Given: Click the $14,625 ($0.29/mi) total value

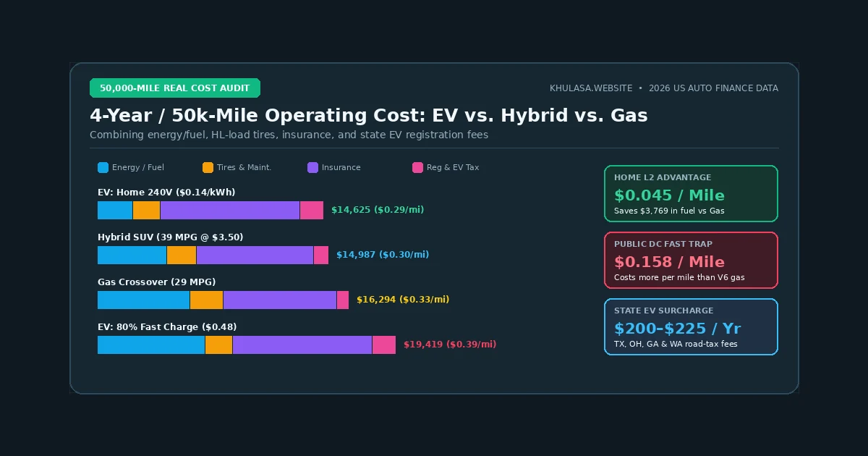Looking at the screenshot, I should pos(378,210).
